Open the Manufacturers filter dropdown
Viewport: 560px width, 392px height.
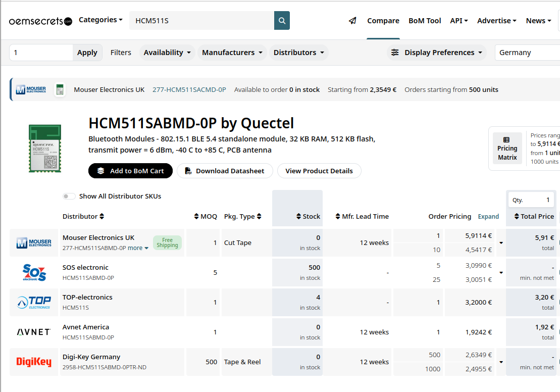point(232,53)
